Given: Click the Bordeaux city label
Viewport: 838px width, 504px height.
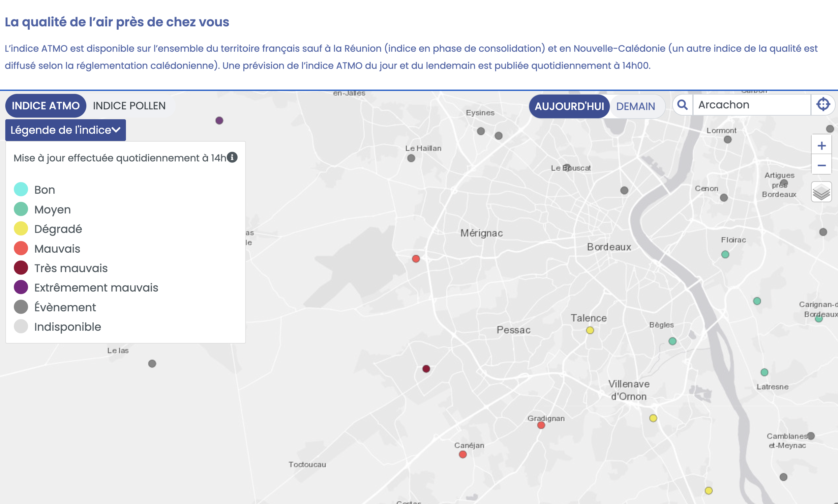Looking at the screenshot, I should pos(609,247).
